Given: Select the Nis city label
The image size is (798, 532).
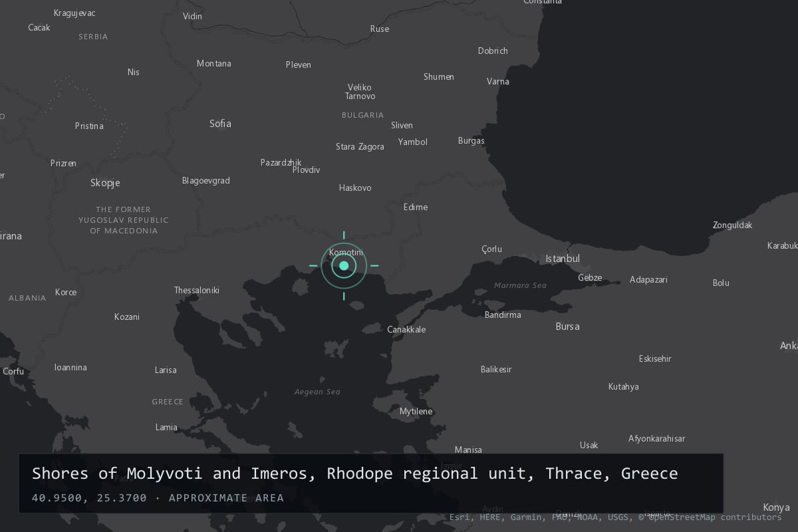Looking at the screenshot, I should click(x=134, y=72).
